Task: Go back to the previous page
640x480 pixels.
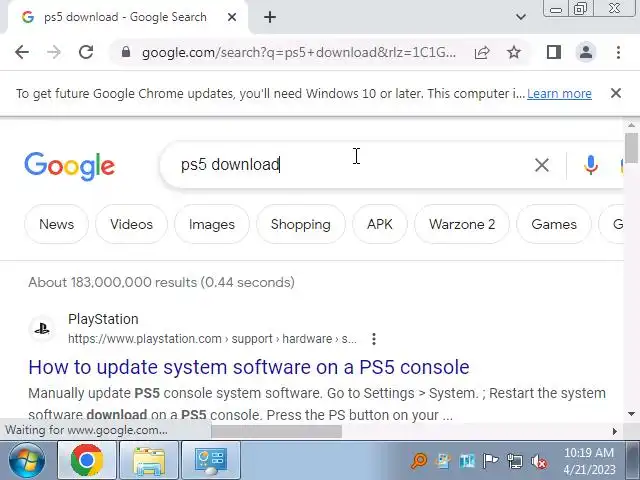Action: pyautogui.click(x=22, y=52)
